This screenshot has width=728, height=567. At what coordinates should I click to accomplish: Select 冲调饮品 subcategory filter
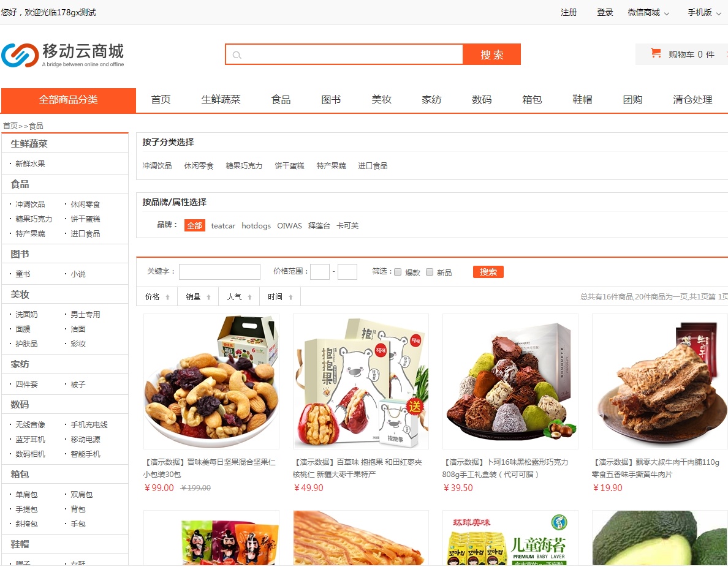click(157, 166)
